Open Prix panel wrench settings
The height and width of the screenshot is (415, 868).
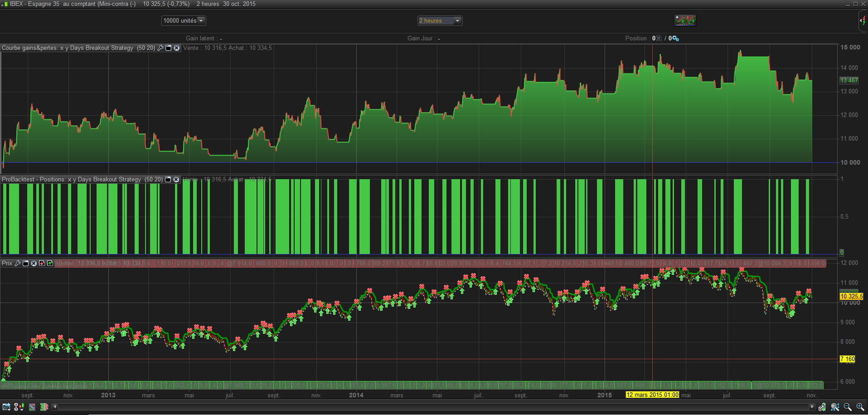coord(18,263)
